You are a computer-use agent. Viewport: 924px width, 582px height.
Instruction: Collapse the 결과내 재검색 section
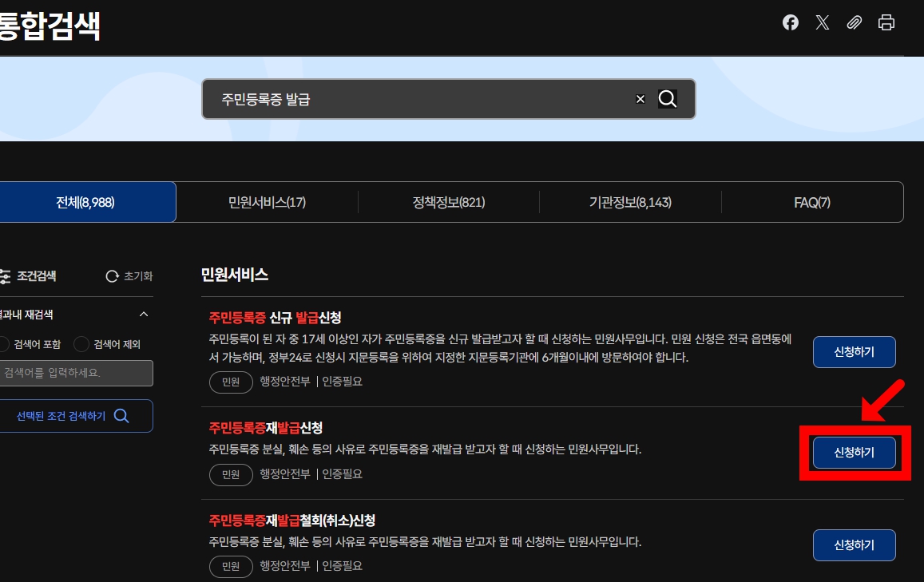144,315
